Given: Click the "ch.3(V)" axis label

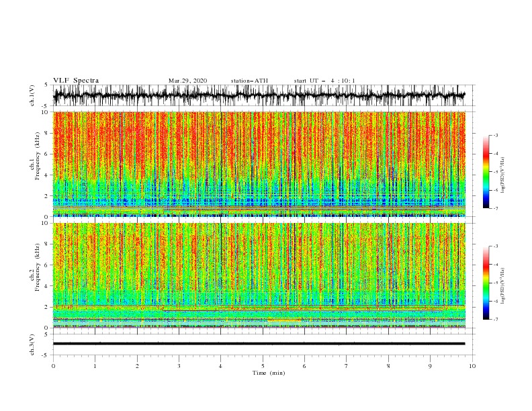Looking at the screenshot, I should 32,345.
